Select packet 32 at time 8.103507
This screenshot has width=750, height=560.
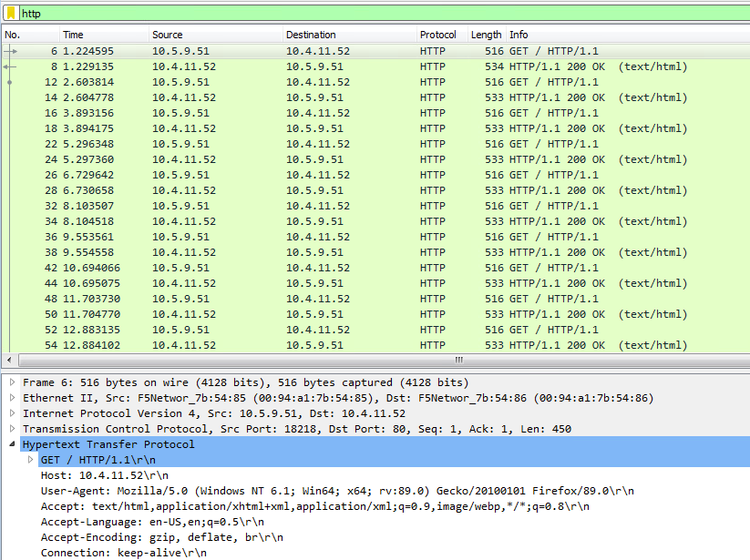(x=376, y=206)
